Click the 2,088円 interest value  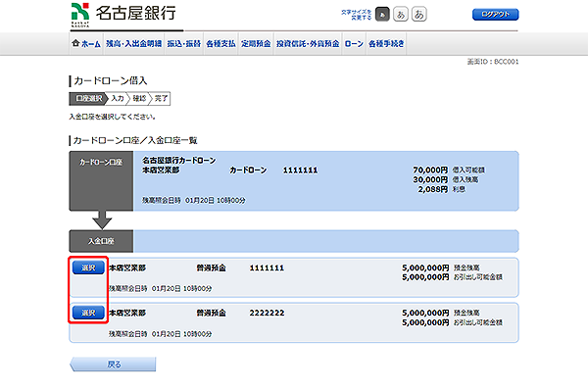point(433,190)
